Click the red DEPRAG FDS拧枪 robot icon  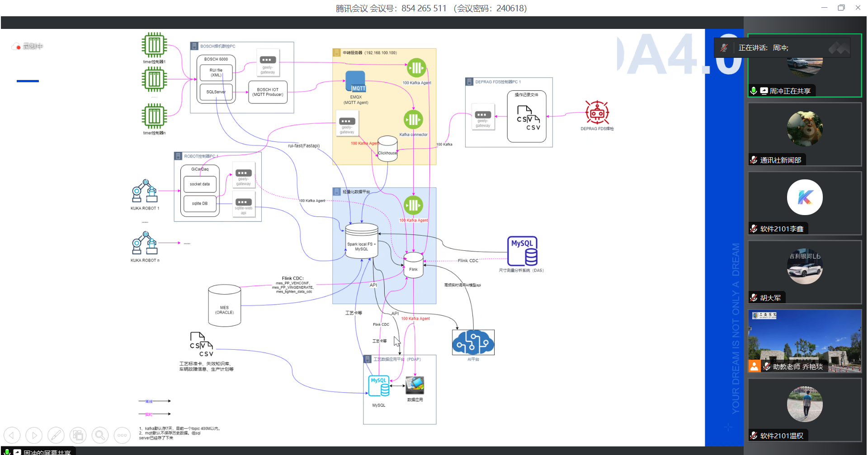coord(597,112)
